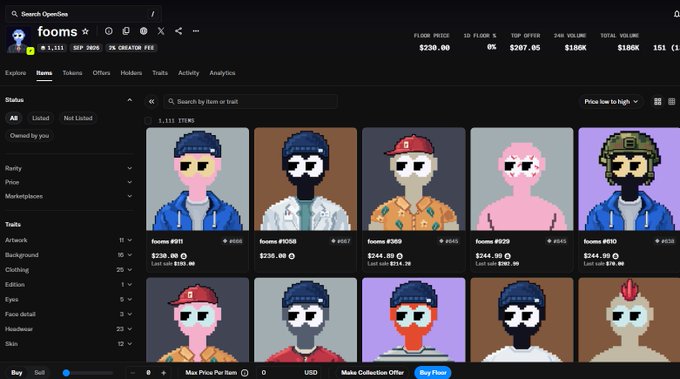Select the All status filter
Image resolution: width=680 pixels, height=379 pixels.
14,118
